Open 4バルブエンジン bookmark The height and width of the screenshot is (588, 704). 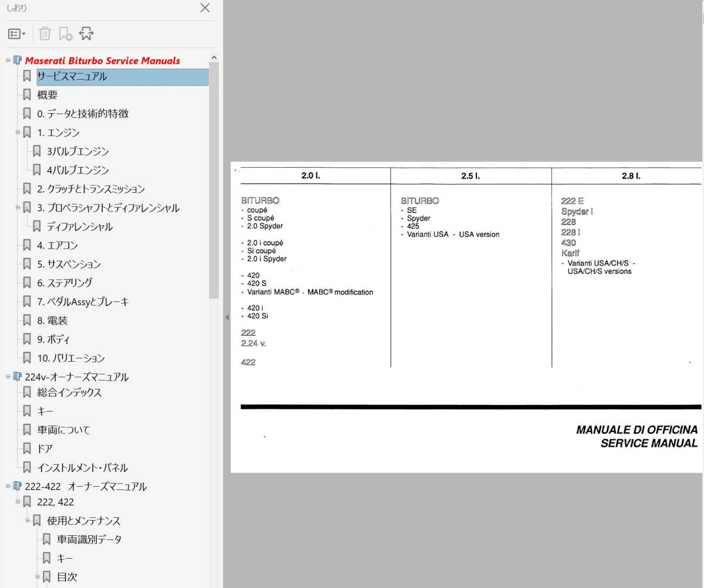[78, 170]
